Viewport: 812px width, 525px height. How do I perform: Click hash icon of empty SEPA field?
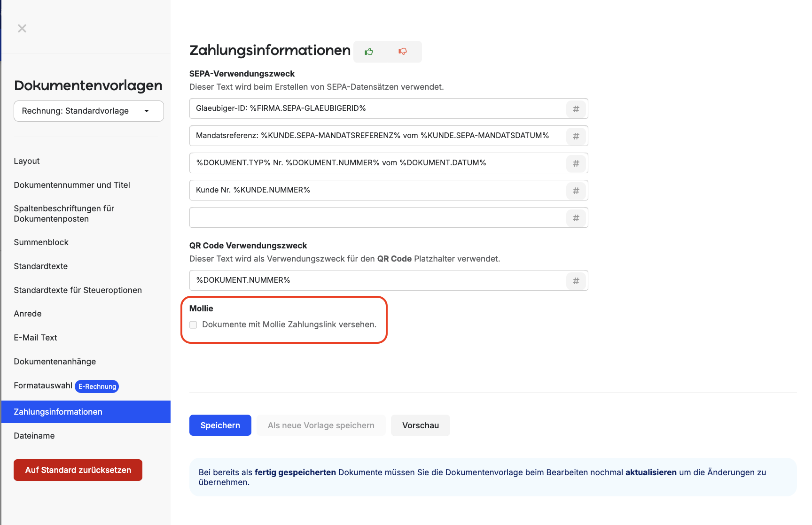pyautogui.click(x=576, y=218)
